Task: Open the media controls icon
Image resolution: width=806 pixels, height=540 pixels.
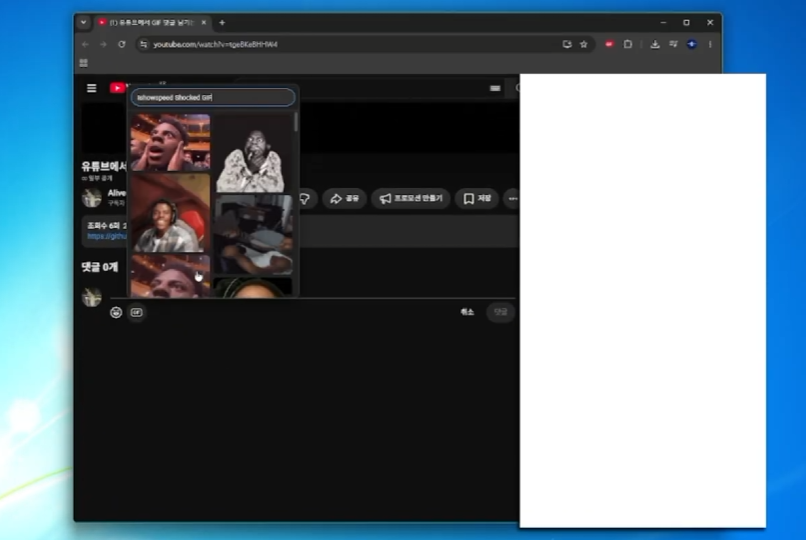Action: (673, 45)
